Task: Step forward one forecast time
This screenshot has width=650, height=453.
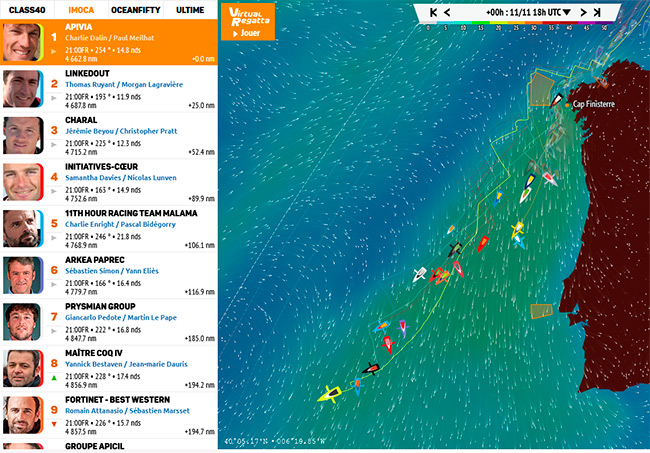Action: pos(583,13)
